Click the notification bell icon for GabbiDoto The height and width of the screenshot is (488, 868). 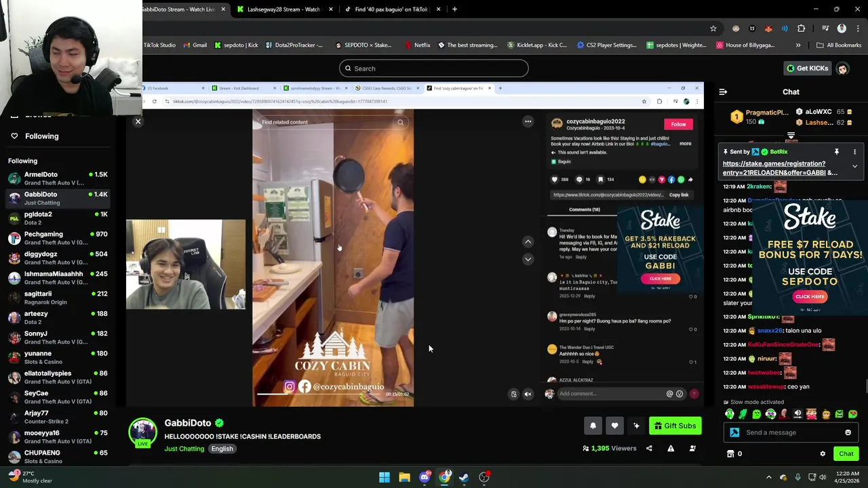(593, 426)
